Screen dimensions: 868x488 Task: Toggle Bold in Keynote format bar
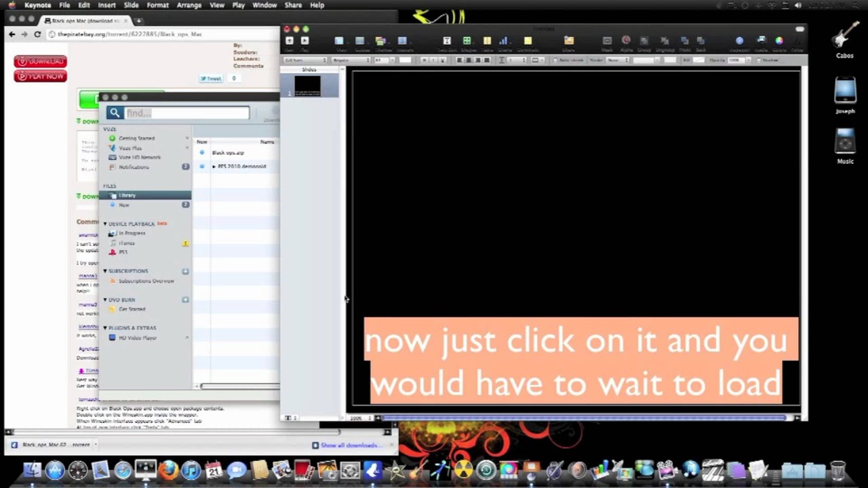425,60
